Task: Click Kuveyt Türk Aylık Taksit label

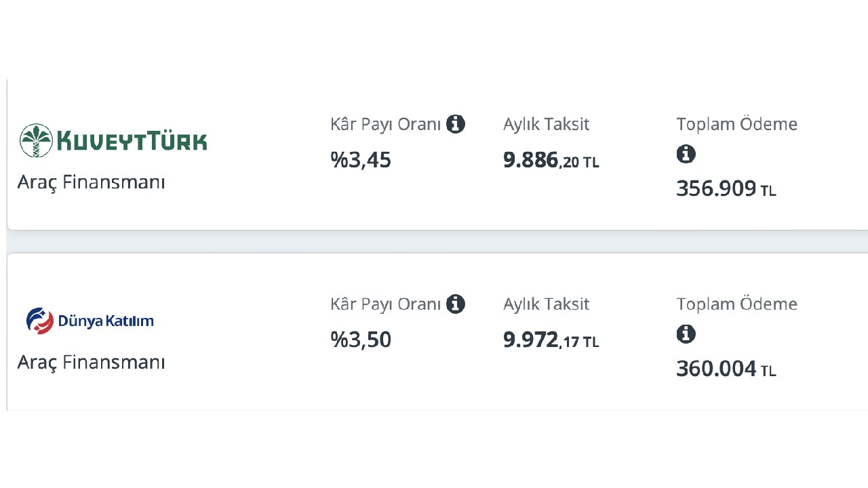Action: tap(547, 125)
